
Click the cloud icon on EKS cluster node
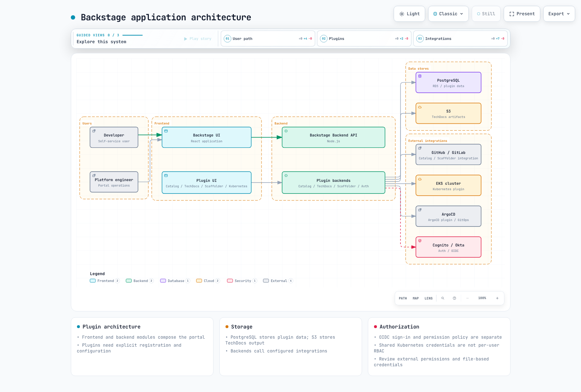click(x=420, y=179)
